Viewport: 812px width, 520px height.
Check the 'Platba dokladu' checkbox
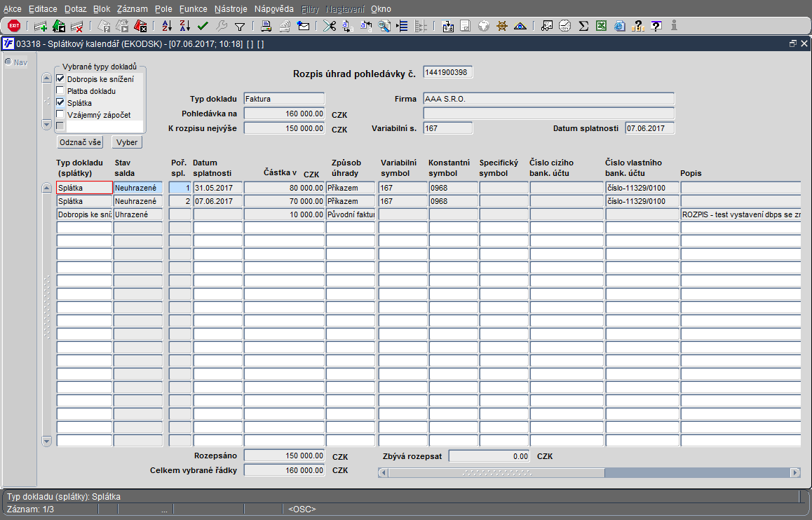pos(60,90)
